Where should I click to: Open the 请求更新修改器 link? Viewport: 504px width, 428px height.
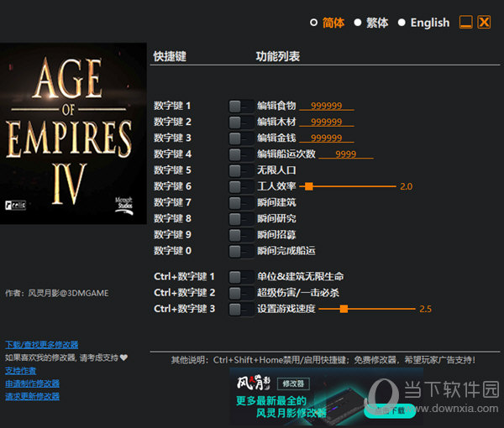32,397
